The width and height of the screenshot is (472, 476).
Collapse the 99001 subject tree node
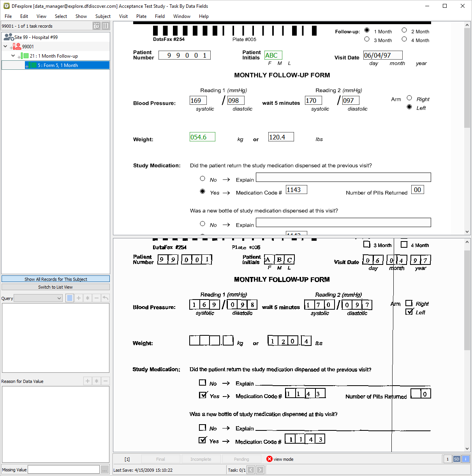click(x=5, y=46)
